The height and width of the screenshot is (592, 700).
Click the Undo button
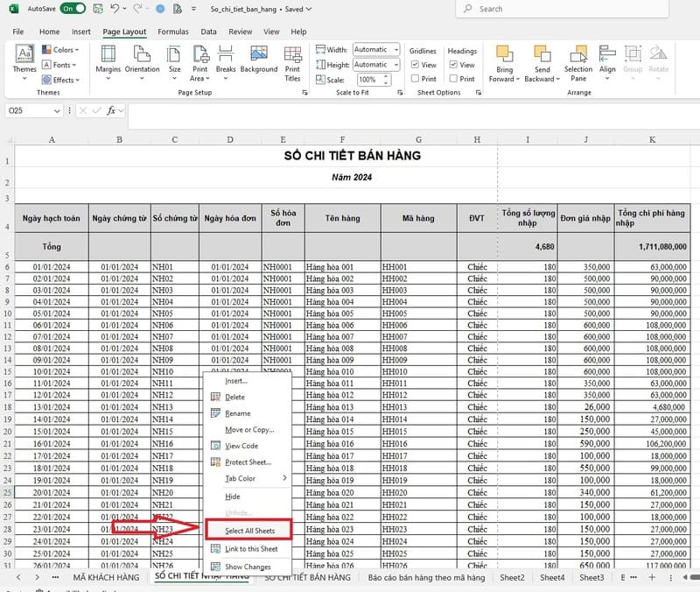point(115,9)
